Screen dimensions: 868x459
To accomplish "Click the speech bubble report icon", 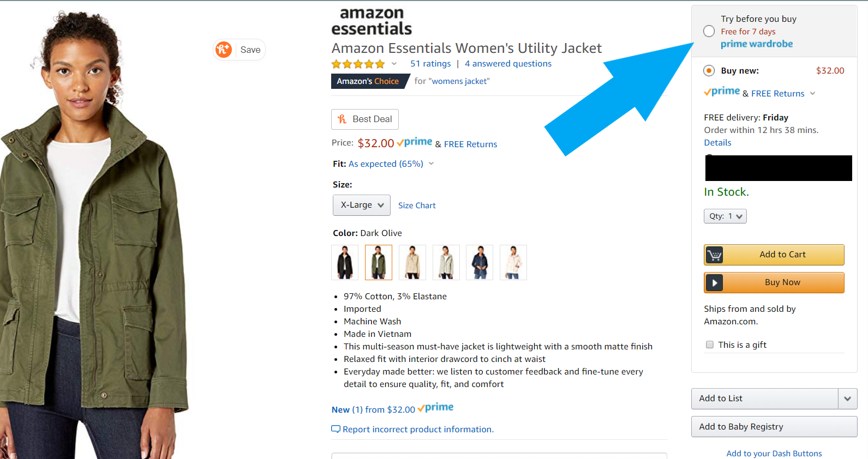I will pyautogui.click(x=336, y=429).
